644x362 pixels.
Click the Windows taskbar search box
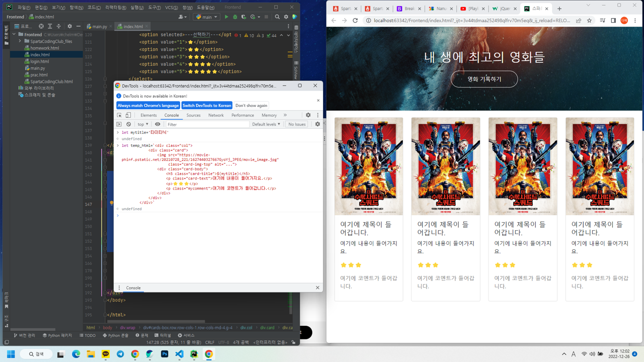36,354
